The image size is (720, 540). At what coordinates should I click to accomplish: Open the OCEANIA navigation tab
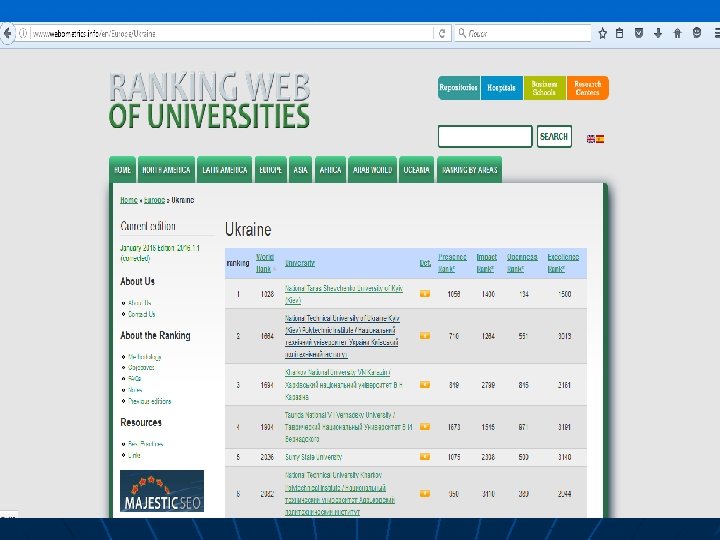[416, 170]
